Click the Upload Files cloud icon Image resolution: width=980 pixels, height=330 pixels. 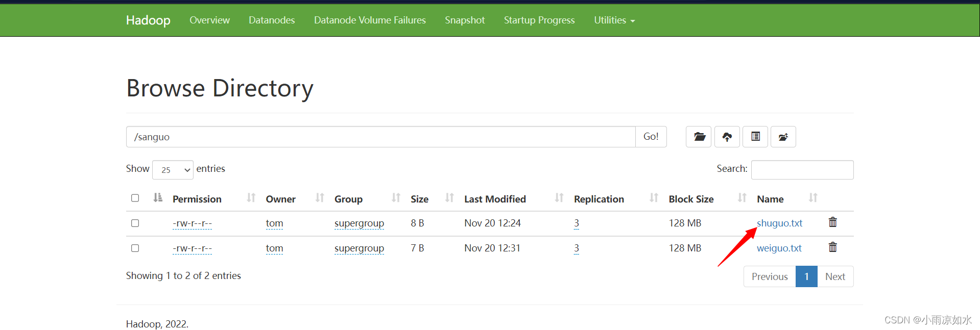[727, 137]
